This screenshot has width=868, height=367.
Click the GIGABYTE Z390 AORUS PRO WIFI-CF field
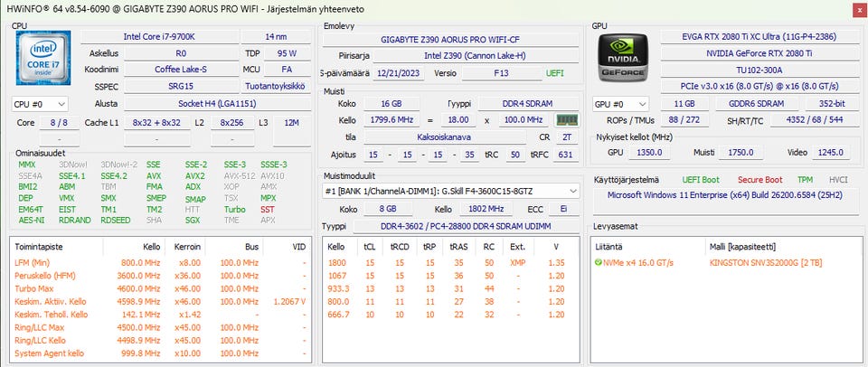[450, 40]
